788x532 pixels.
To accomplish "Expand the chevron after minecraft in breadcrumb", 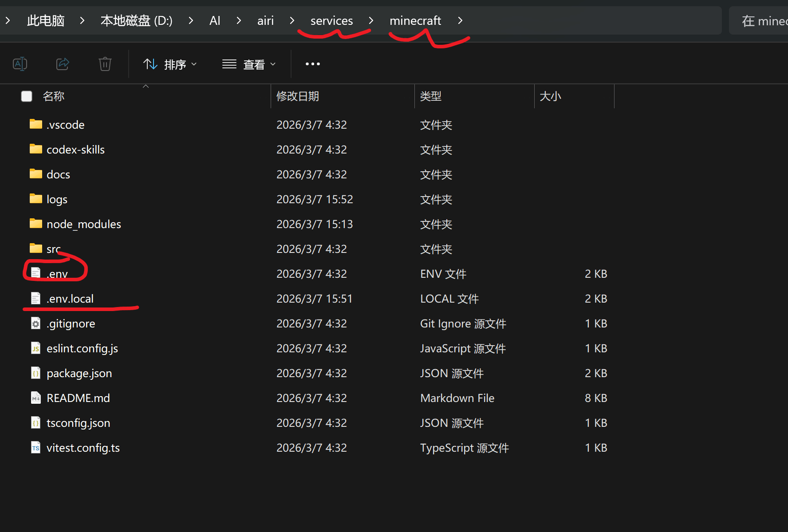I will point(460,20).
